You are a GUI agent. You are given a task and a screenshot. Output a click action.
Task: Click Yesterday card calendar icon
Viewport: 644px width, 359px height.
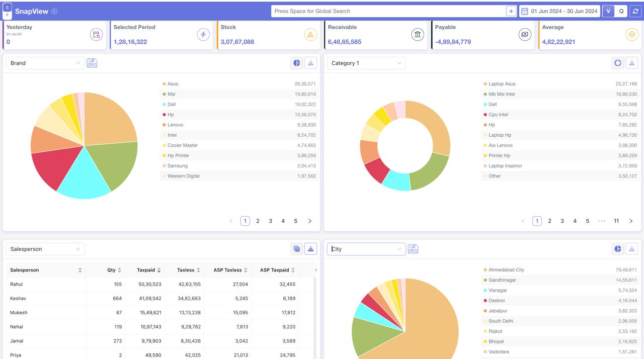pos(96,34)
